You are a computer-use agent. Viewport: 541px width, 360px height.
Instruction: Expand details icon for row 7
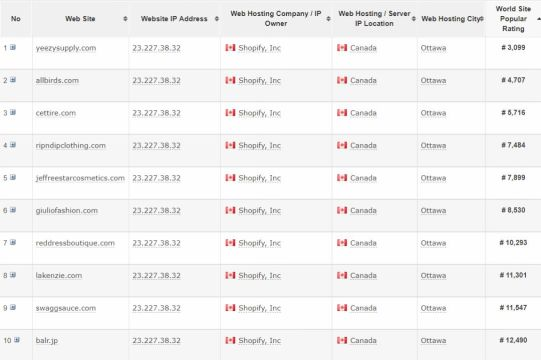13,242
